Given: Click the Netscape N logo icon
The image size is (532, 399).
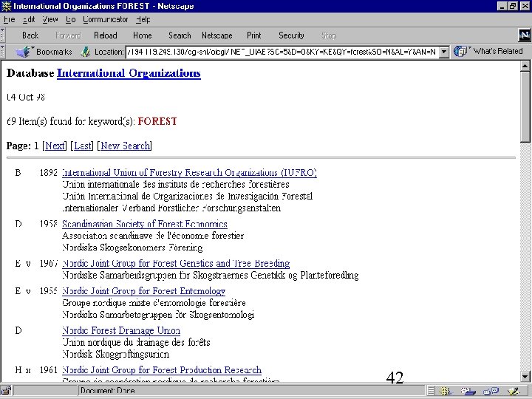Looking at the screenshot, I should 524,35.
